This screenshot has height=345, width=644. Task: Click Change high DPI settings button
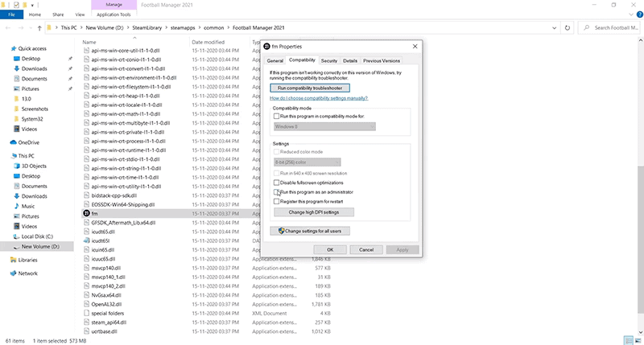(x=314, y=212)
